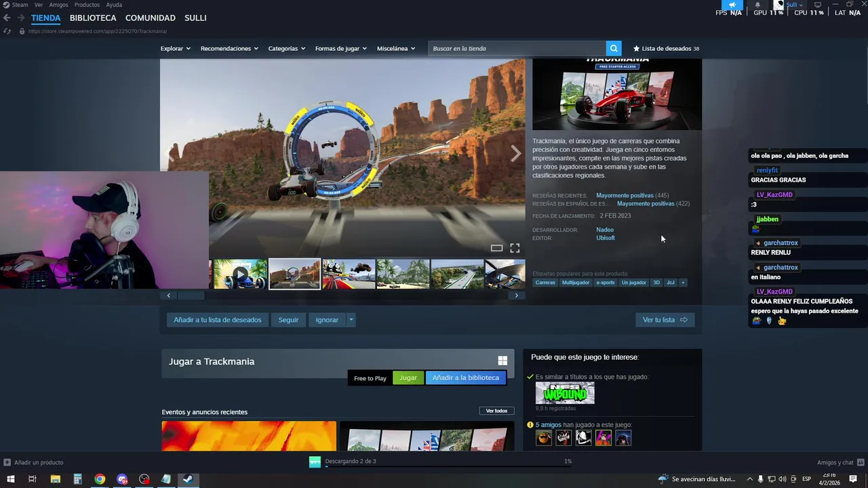Viewport: 868px width, 488px height.
Task: Open the Ayuda menu
Action: tap(114, 5)
